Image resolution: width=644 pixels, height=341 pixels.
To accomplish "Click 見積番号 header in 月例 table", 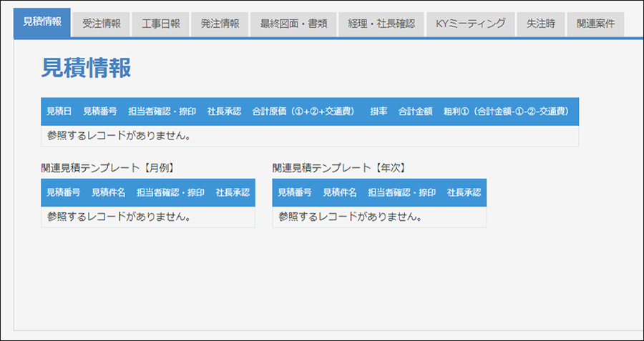I will click(63, 192).
